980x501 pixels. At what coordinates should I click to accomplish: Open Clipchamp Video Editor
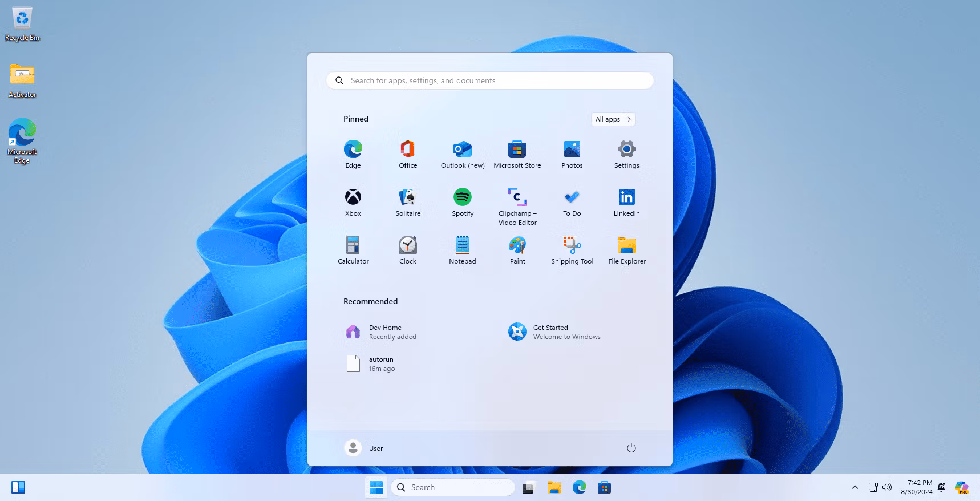pyautogui.click(x=517, y=206)
